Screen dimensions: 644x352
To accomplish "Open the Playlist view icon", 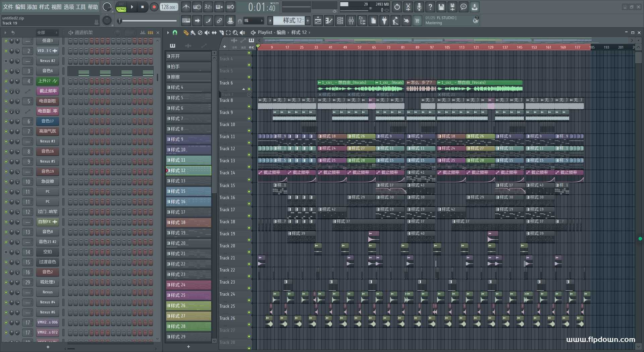I will coord(318,21).
